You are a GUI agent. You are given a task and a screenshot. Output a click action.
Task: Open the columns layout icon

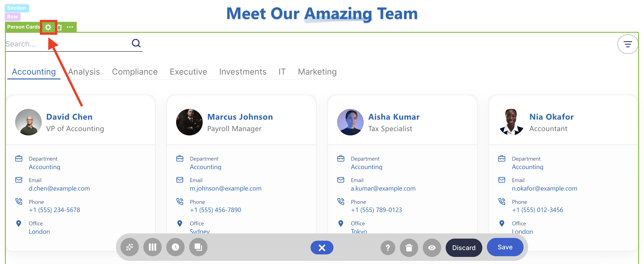click(x=152, y=247)
